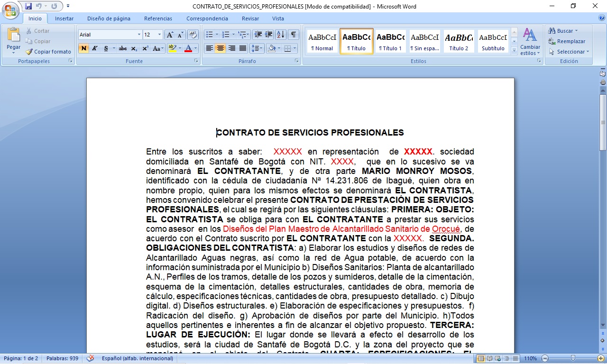Click the spelling check status icon
The image size is (607, 364).
(x=90, y=358)
